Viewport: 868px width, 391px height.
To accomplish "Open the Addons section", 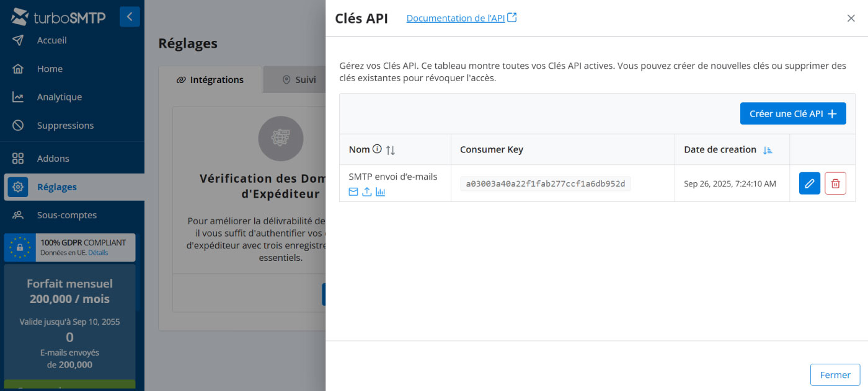I will pos(53,159).
